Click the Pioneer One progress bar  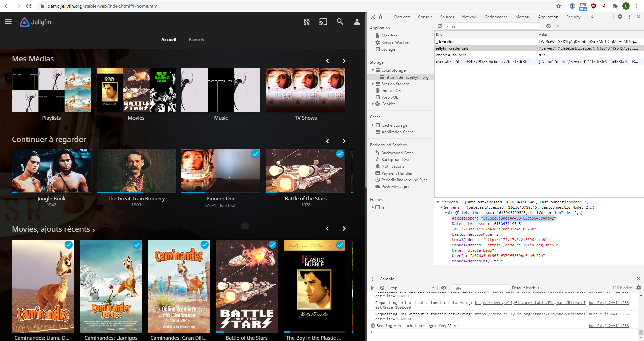click(x=221, y=192)
